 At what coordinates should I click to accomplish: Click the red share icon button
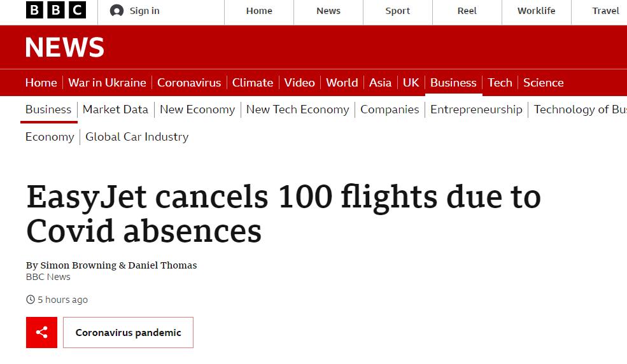click(41, 332)
